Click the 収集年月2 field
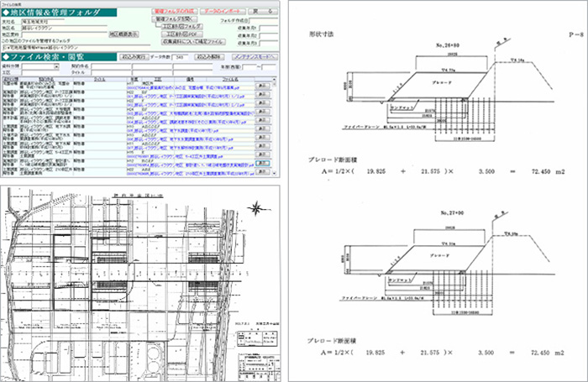The width and height of the screenshot is (588, 382). pos(269,35)
